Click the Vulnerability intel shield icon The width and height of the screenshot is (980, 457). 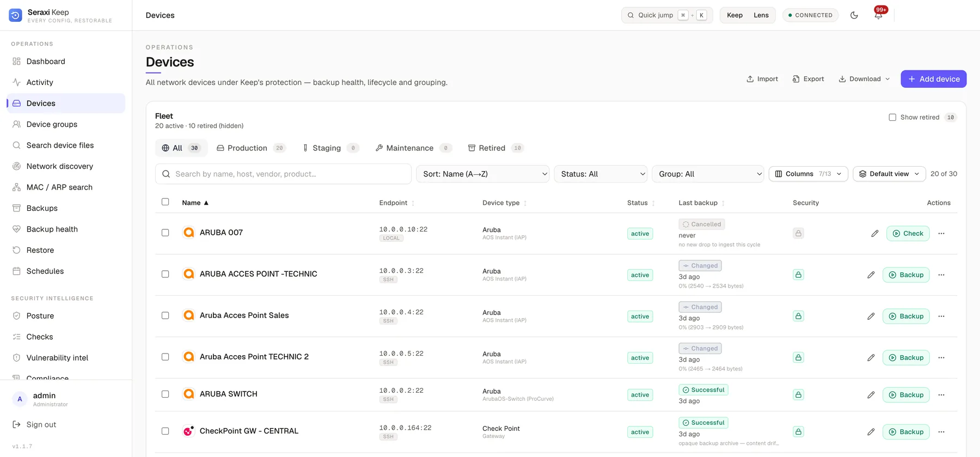pyautogui.click(x=16, y=358)
